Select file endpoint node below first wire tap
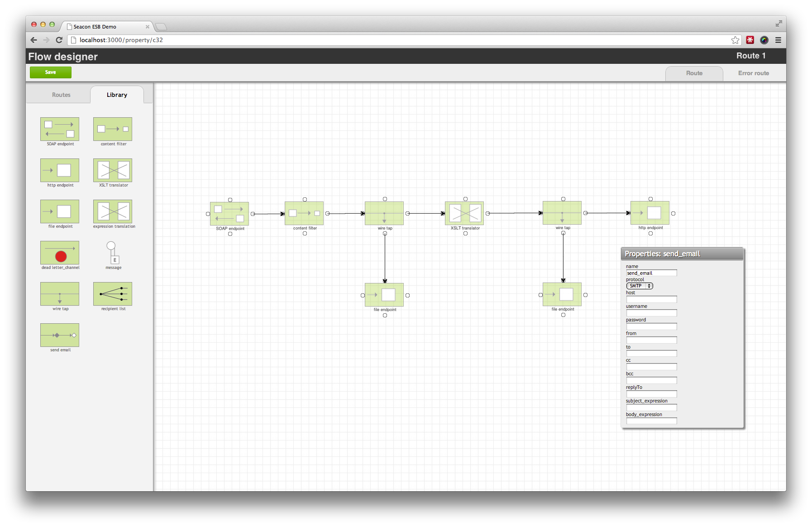This screenshot has width=812, height=527. point(384,295)
